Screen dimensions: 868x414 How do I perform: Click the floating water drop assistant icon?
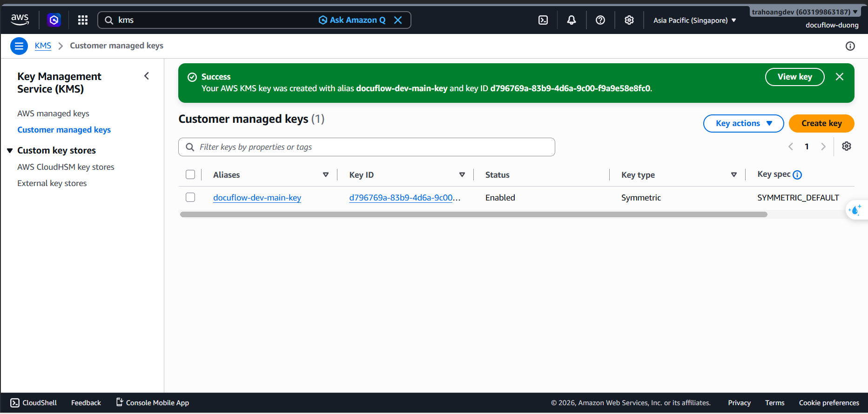[855, 210]
